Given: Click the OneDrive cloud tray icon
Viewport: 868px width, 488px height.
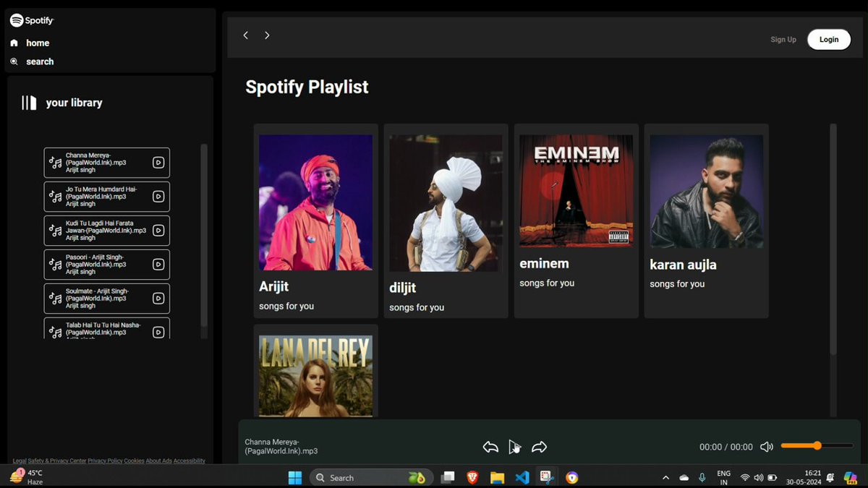Looking at the screenshot, I should click(684, 478).
